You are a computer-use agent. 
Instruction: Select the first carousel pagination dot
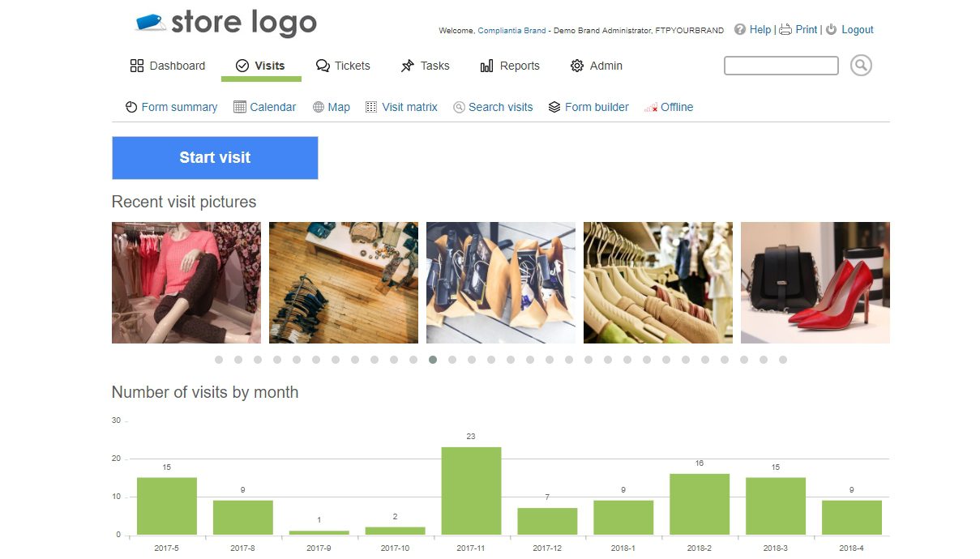(219, 360)
